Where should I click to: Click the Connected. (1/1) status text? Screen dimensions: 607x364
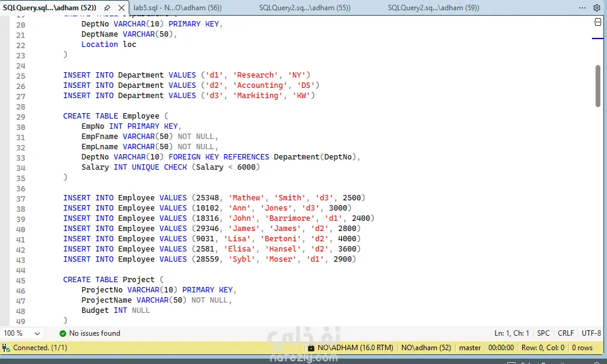pyautogui.click(x=40, y=348)
